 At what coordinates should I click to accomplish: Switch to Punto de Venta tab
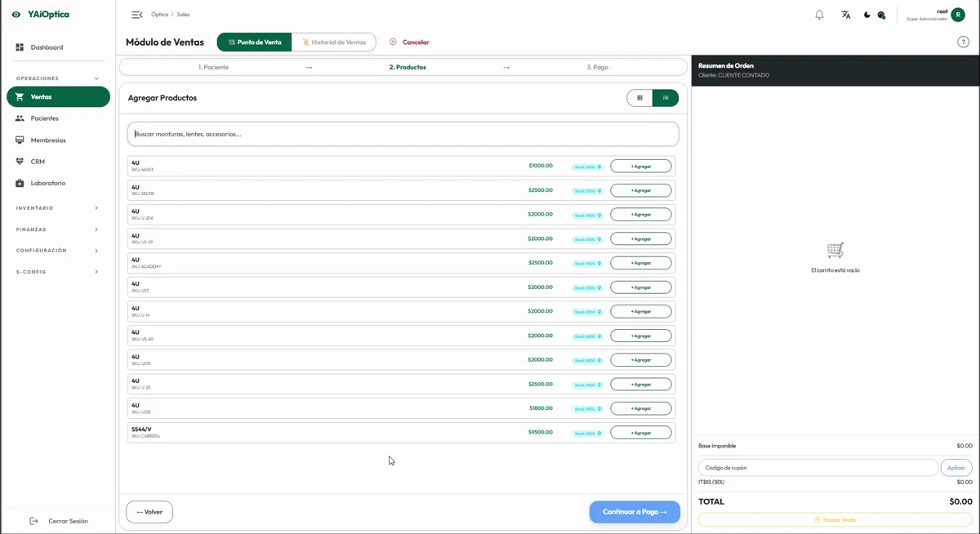(254, 42)
